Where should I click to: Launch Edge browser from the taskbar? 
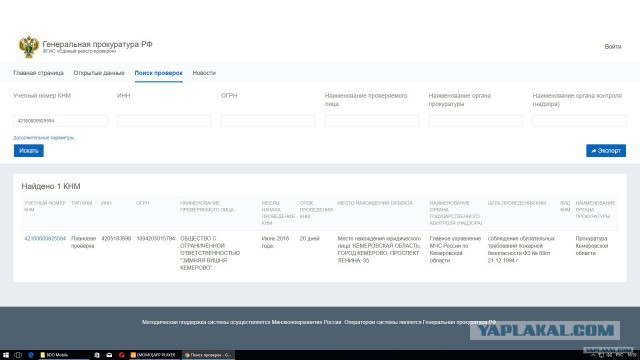[x=31, y=355]
